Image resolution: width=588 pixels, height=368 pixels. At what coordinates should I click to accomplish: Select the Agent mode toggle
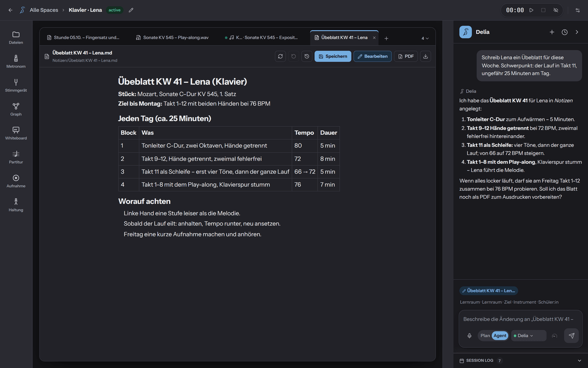pos(500,336)
